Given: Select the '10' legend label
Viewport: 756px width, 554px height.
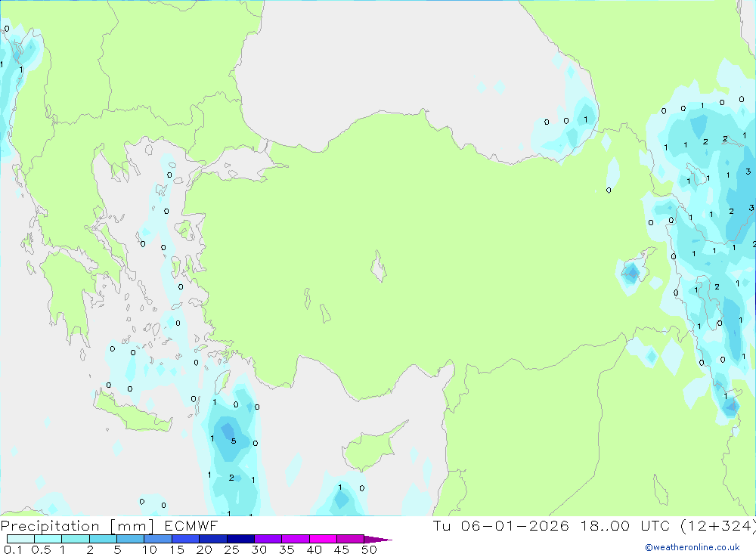Looking at the screenshot, I should [x=149, y=549].
